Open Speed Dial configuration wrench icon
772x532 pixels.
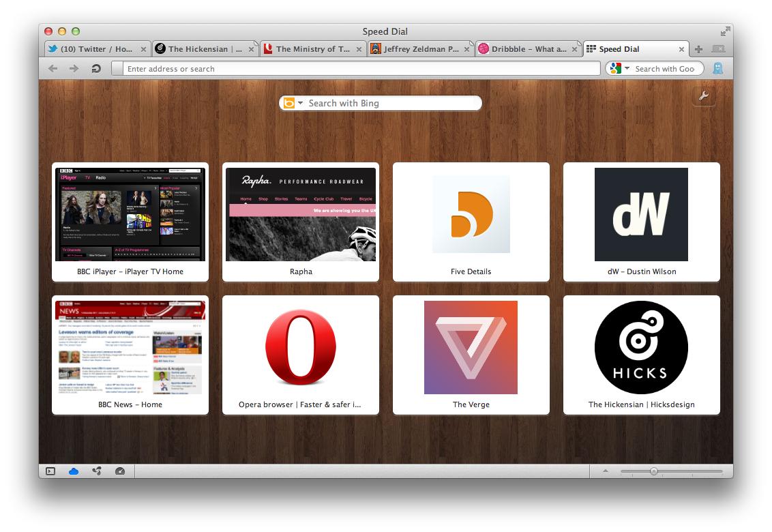[x=704, y=96]
